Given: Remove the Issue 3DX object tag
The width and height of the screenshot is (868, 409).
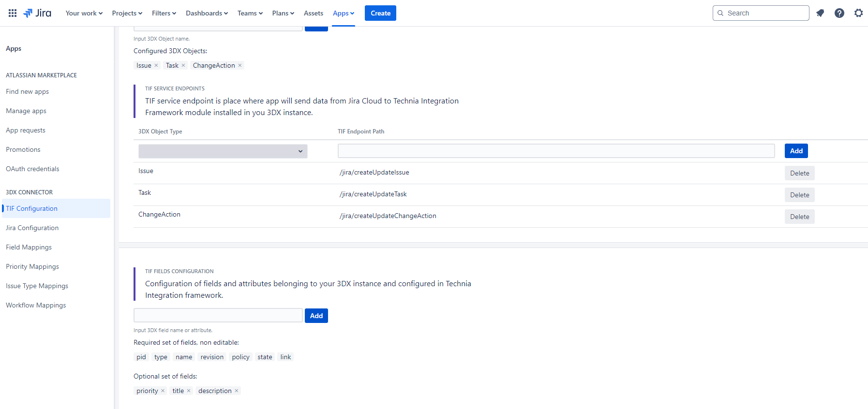Looking at the screenshot, I should click(x=156, y=65).
